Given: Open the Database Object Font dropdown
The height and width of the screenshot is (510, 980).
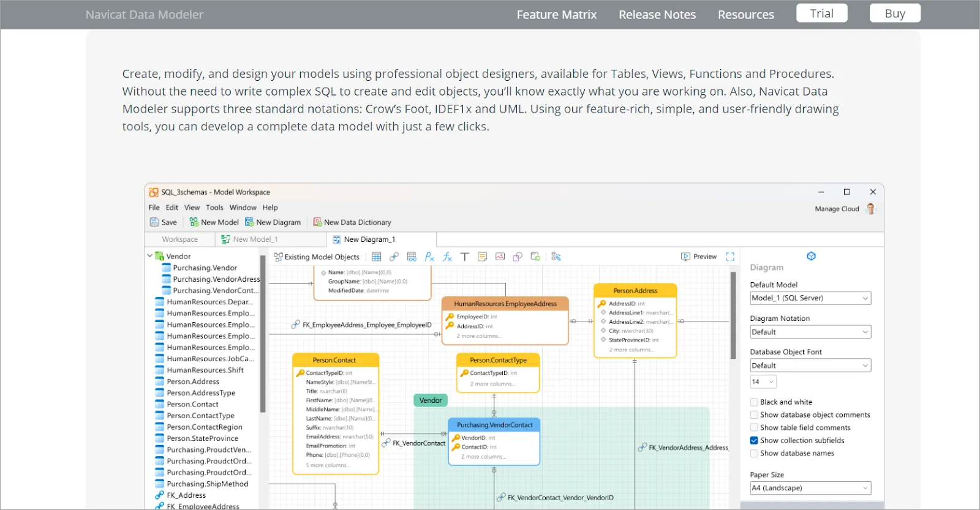Looking at the screenshot, I should (810, 366).
